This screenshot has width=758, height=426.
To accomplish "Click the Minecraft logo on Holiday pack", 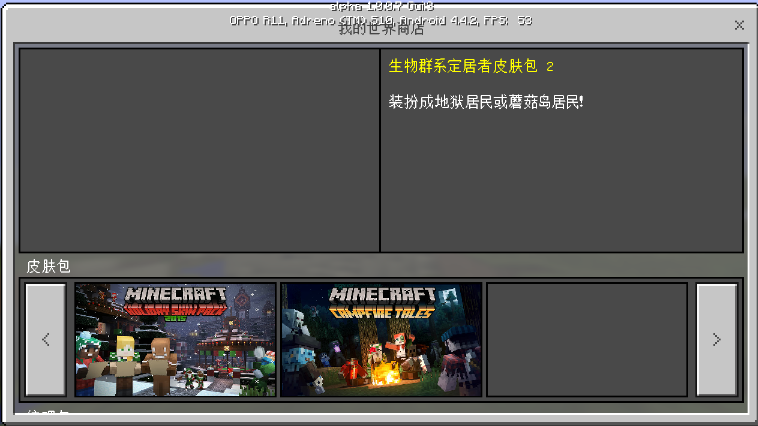I will pos(177,296).
